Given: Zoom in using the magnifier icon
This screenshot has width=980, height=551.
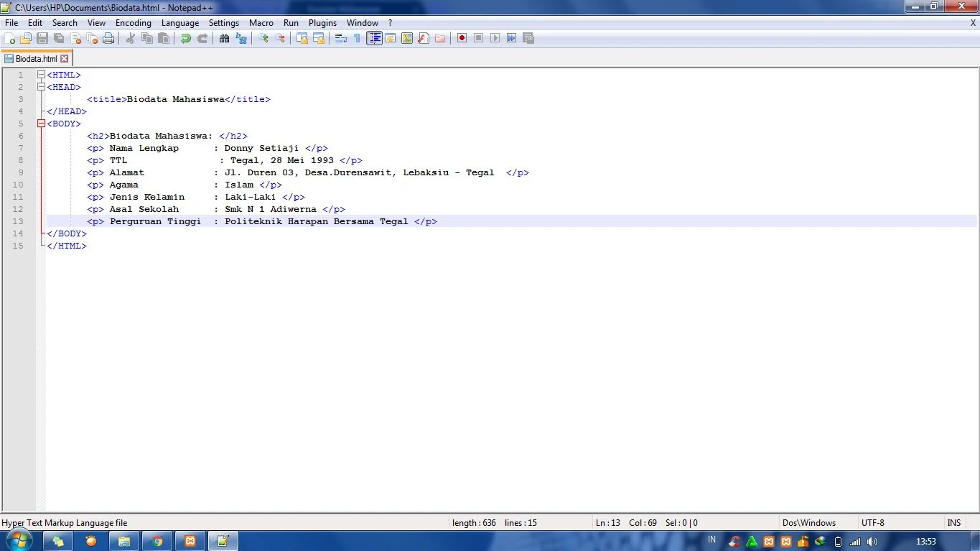Looking at the screenshot, I should 263,37.
